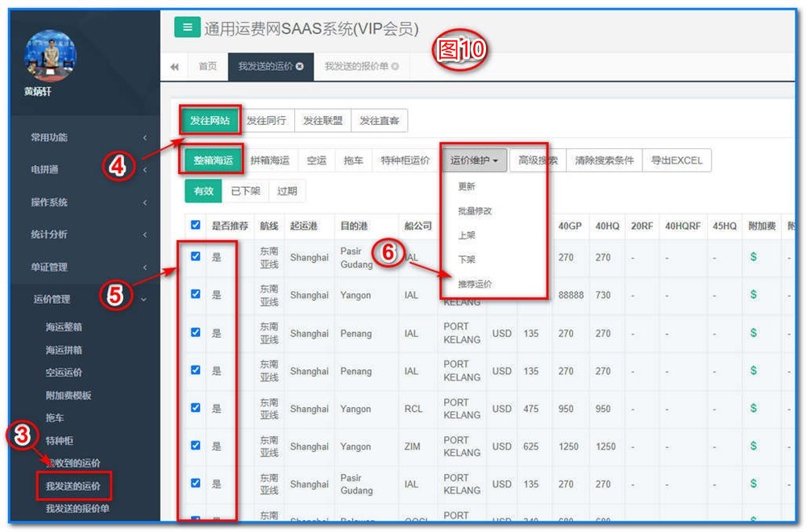Close the 我发送的报价单 tab with its x icon
Screen dimensions: 806x532
point(395,67)
